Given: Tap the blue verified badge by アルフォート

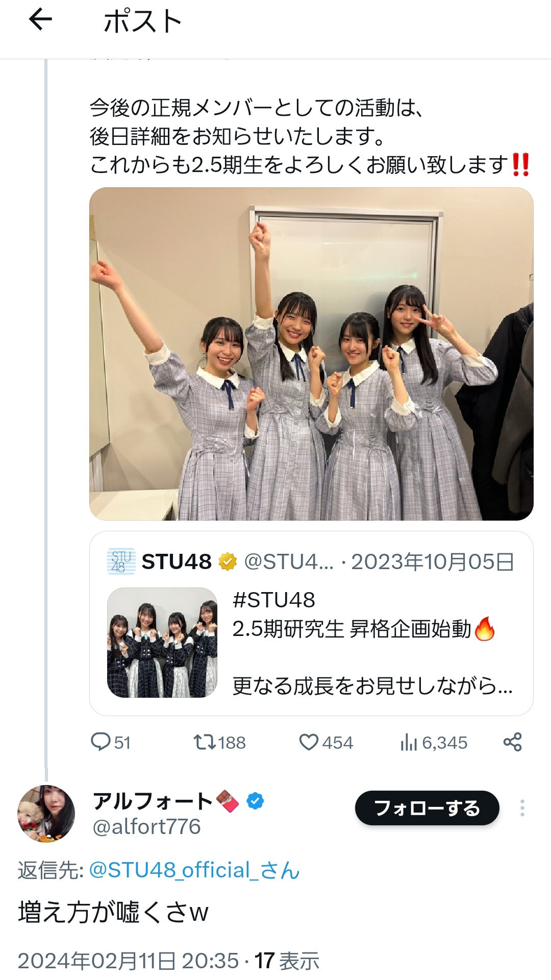Looking at the screenshot, I should pos(255,801).
